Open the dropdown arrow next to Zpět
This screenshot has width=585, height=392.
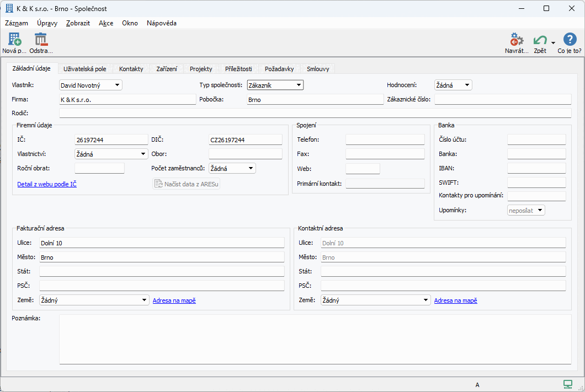coord(553,43)
